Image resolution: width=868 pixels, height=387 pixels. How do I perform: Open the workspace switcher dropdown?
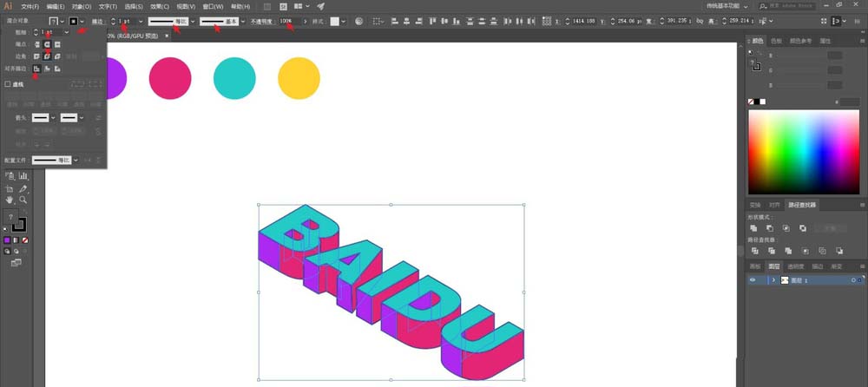pos(746,7)
